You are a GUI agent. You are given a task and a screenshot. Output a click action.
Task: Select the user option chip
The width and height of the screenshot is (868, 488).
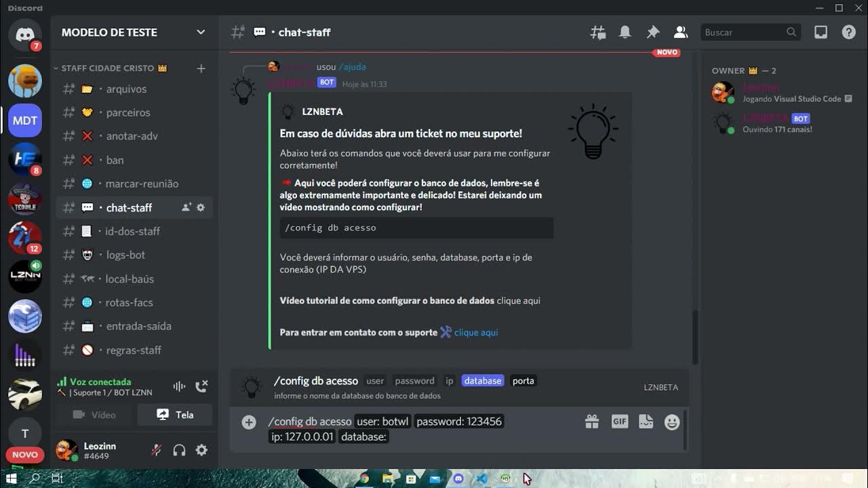tap(375, 381)
